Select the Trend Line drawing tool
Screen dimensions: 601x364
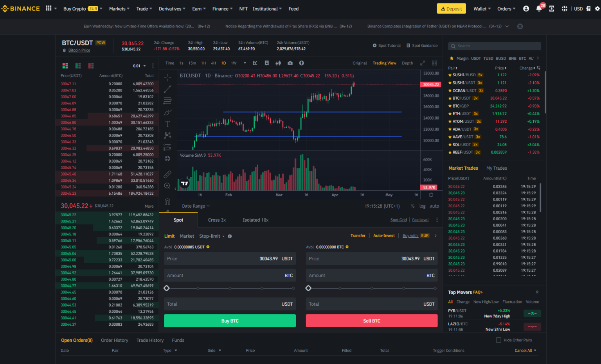(x=167, y=89)
